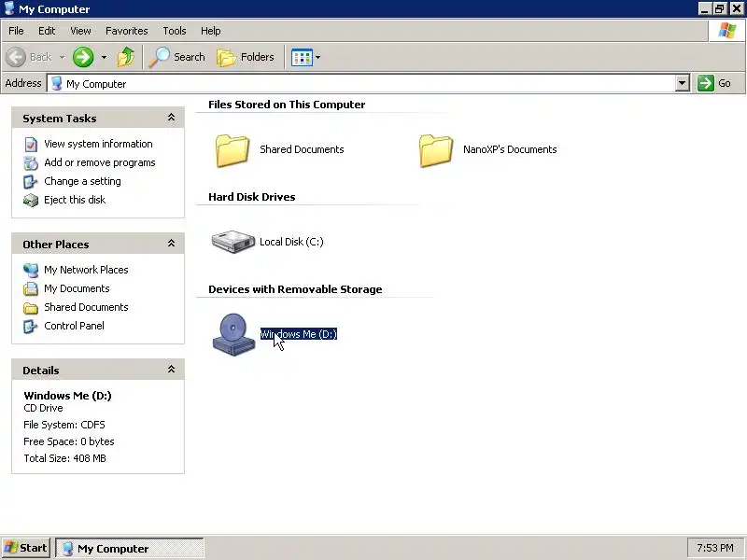This screenshot has height=560, width=747.
Task: Click the File System: CDFS text
Action: [x=63, y=425]
